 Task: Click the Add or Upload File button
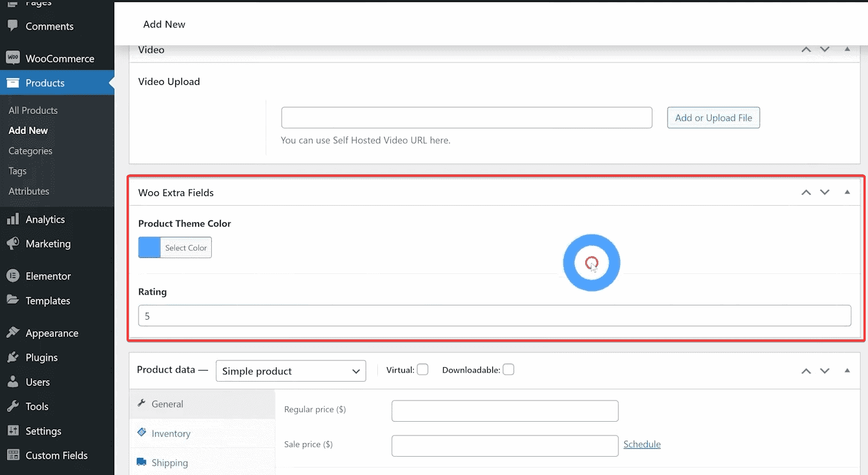point(713,117)
